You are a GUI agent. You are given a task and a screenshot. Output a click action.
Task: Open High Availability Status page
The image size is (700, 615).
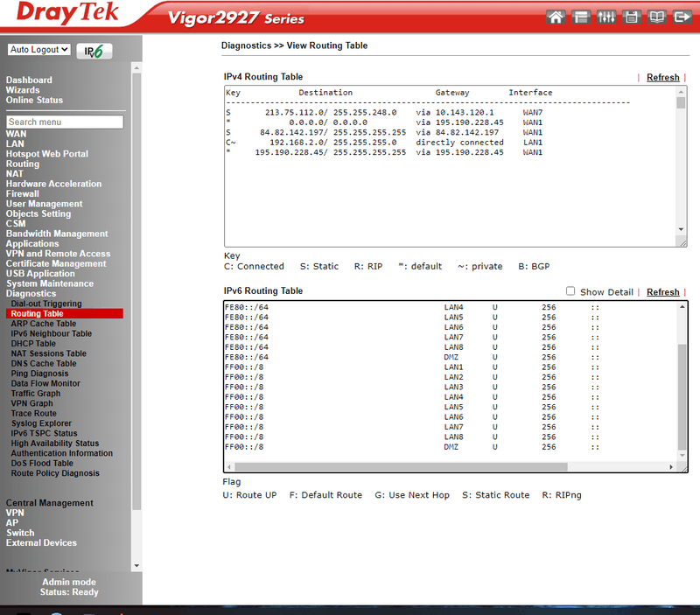pos(55,444)
